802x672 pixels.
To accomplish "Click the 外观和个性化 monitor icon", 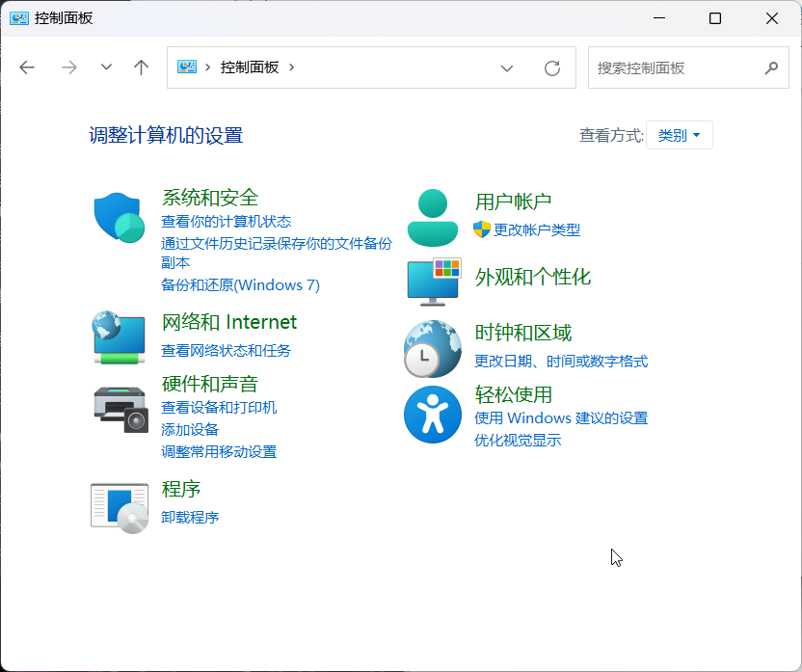I will click(432, 281).
